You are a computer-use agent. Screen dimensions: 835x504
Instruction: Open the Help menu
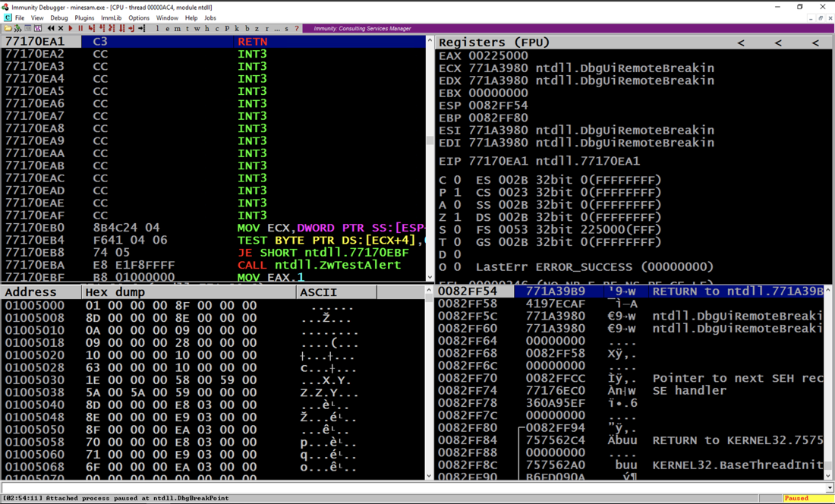pyautogui.click(x=191, y=17)
